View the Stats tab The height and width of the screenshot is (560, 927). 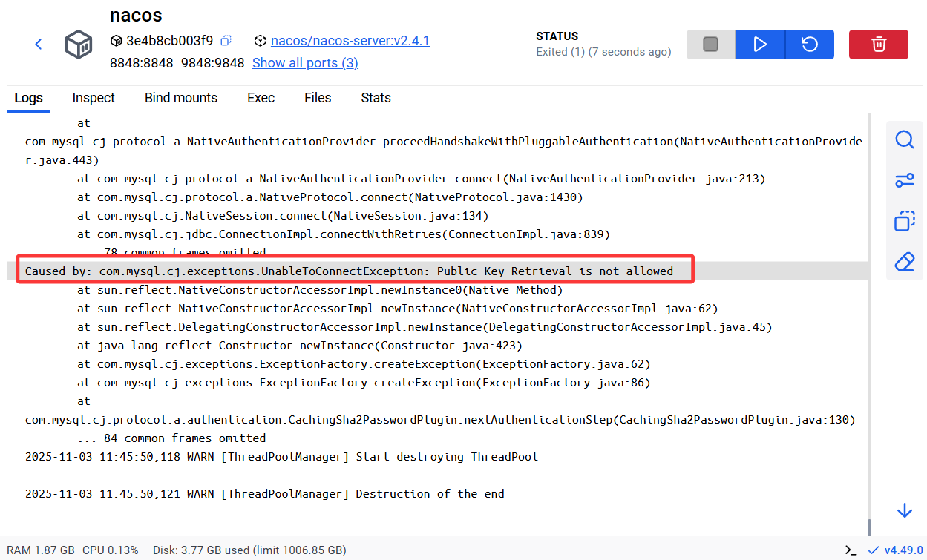[376, 98]
